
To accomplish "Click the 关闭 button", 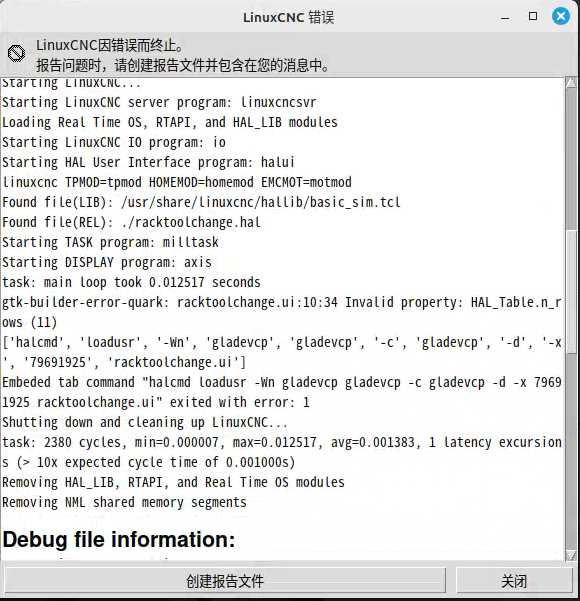I will (x=514, y=581).
